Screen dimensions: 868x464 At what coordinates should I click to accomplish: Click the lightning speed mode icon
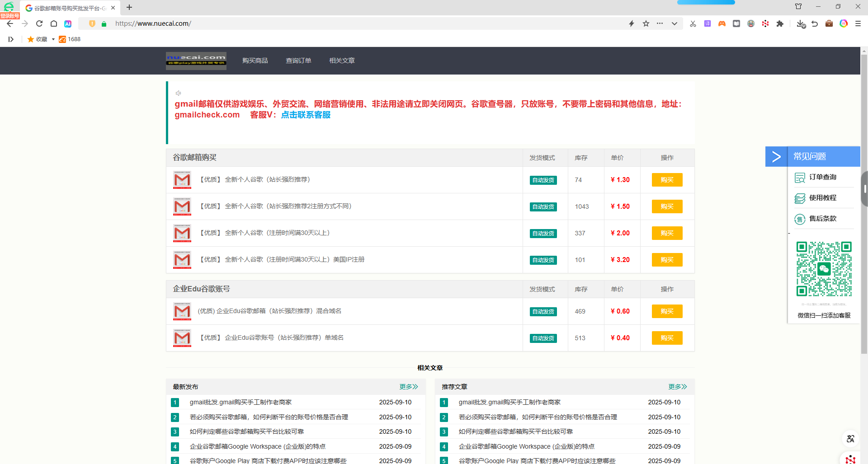click(632, 23)
